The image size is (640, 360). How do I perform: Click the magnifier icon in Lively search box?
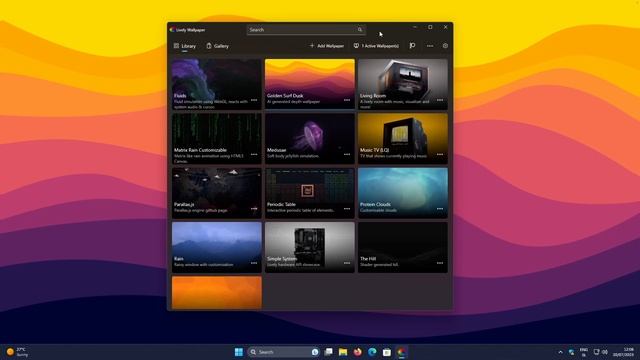360,30
